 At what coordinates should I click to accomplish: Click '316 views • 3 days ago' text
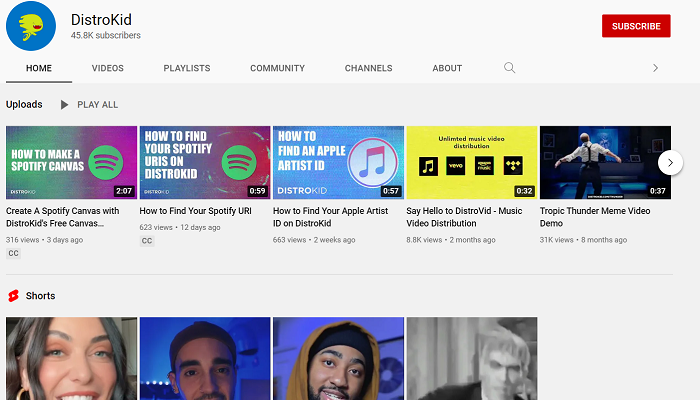45,240
